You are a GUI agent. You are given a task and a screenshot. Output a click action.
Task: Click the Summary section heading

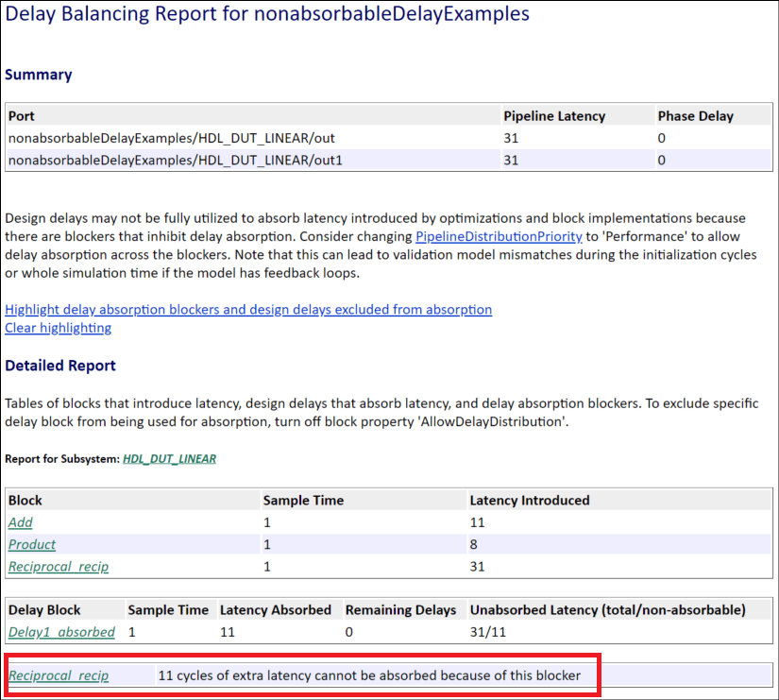[x=39, y=75]
